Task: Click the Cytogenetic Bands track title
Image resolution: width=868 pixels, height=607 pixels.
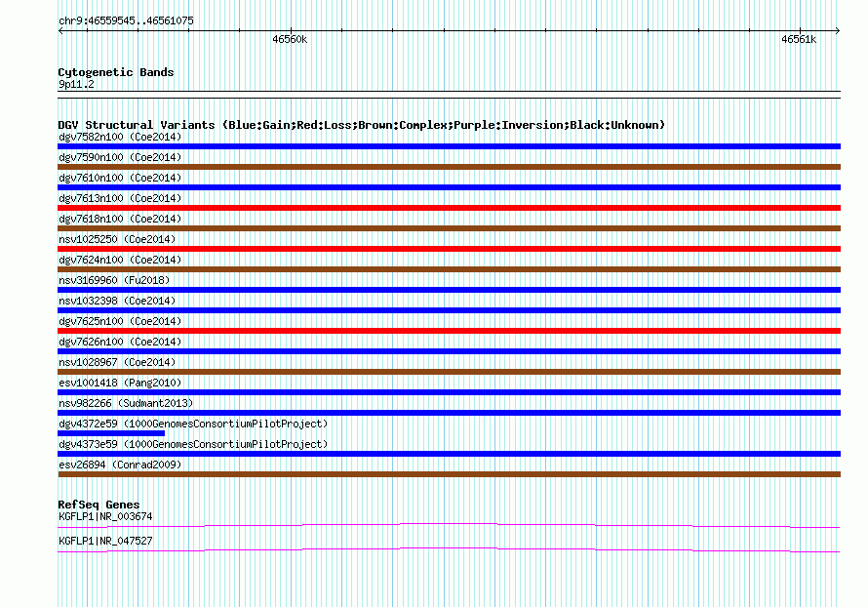Action: pos(116,72)
